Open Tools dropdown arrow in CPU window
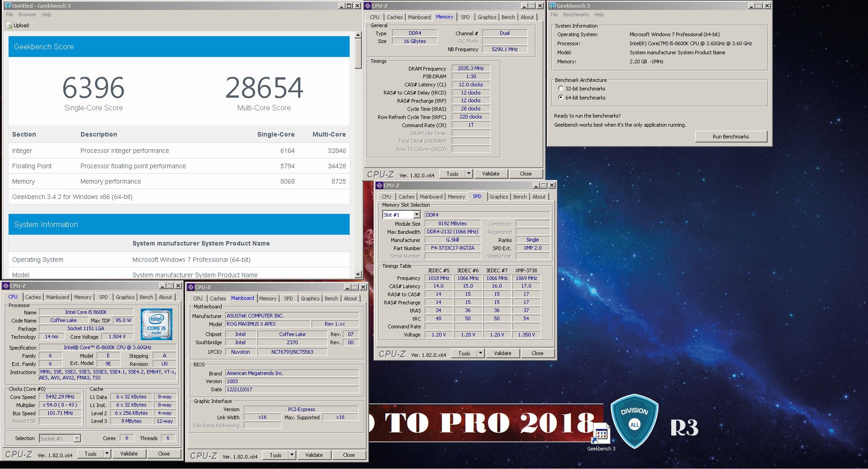The width and height of the screenshot is (868, 469). coord(107,454)
